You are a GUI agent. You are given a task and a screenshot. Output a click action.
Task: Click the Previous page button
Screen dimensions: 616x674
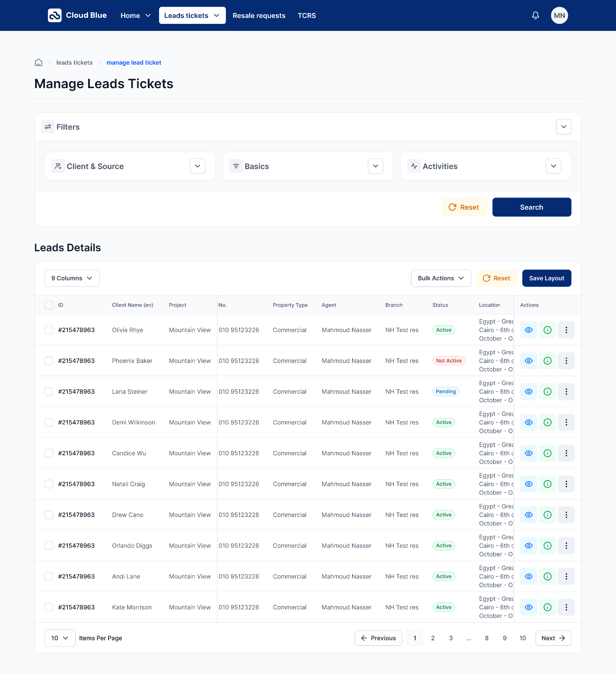(x=378, y=638)
